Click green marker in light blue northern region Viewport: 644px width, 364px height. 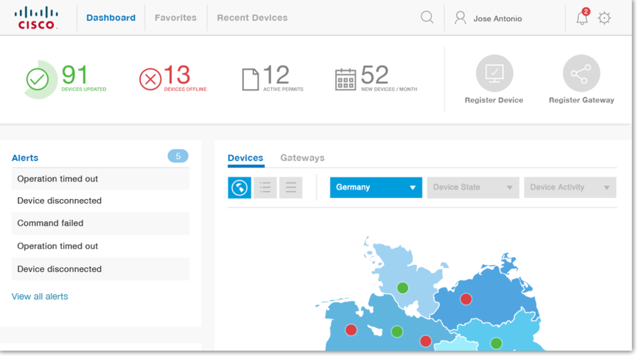pos(402,288)
